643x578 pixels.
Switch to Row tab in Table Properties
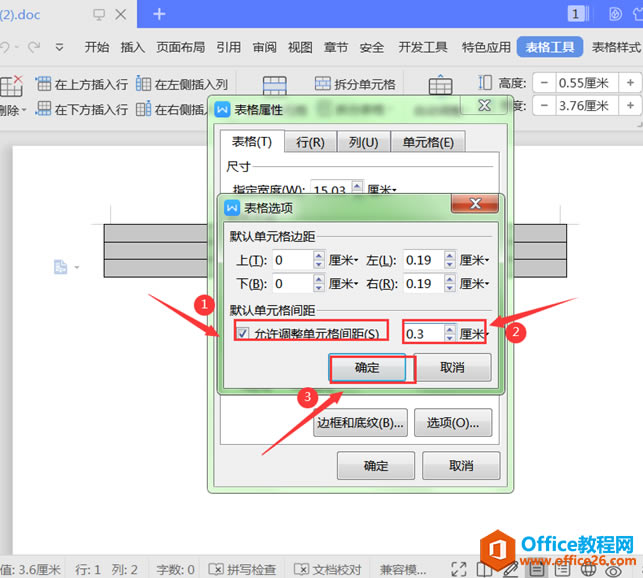pyautogui.click(x=310, y=142)
